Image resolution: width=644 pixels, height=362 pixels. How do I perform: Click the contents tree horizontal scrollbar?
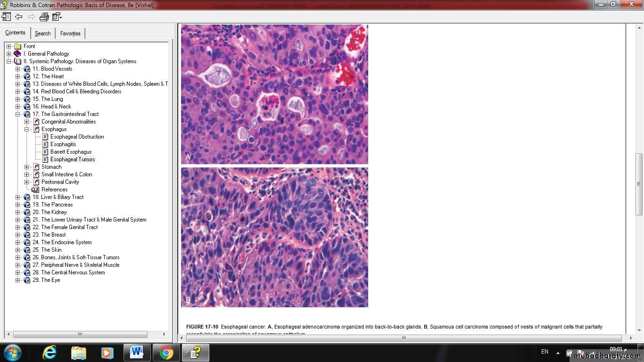pos(80,334)
